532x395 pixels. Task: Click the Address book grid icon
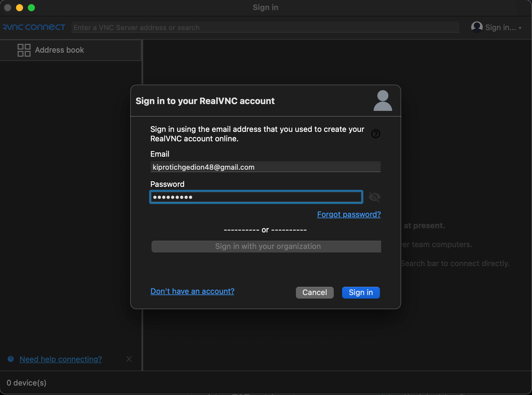tap(24, 50)
